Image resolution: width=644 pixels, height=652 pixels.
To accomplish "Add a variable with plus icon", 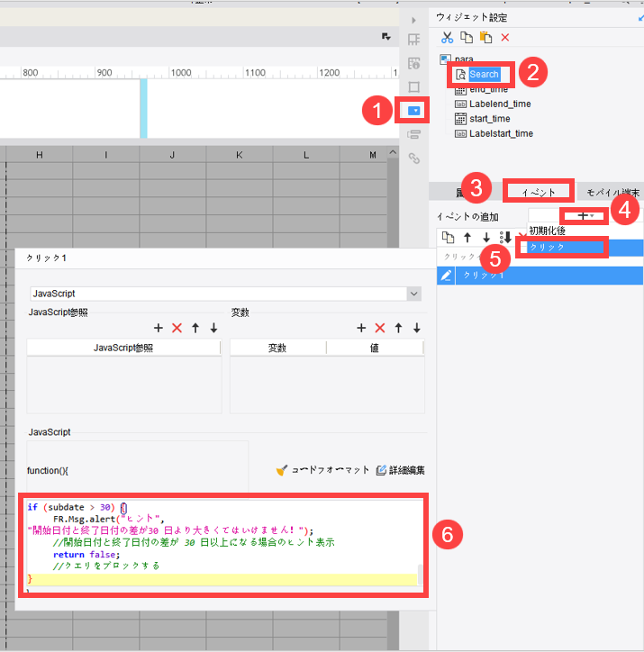I will click(x=361, y=328).
